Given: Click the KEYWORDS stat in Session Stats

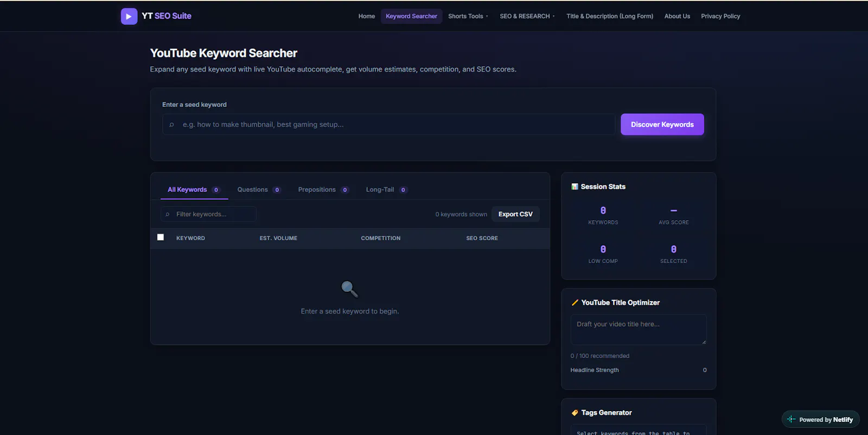Looking at the screenshot, I should tap(603, 215).
